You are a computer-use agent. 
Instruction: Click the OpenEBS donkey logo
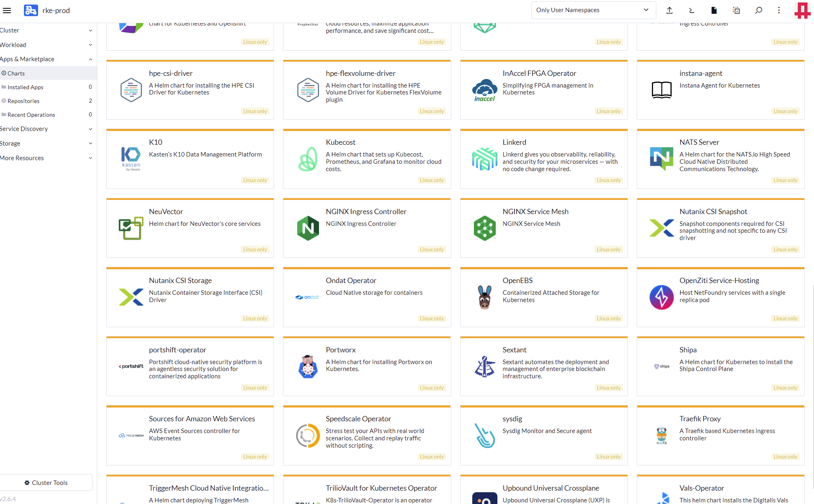tap(484, 297)
